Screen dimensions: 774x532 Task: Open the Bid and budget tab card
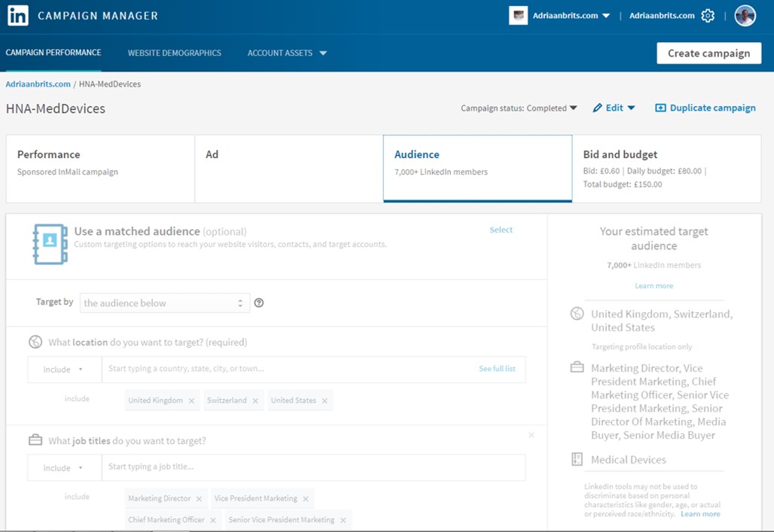667,169
